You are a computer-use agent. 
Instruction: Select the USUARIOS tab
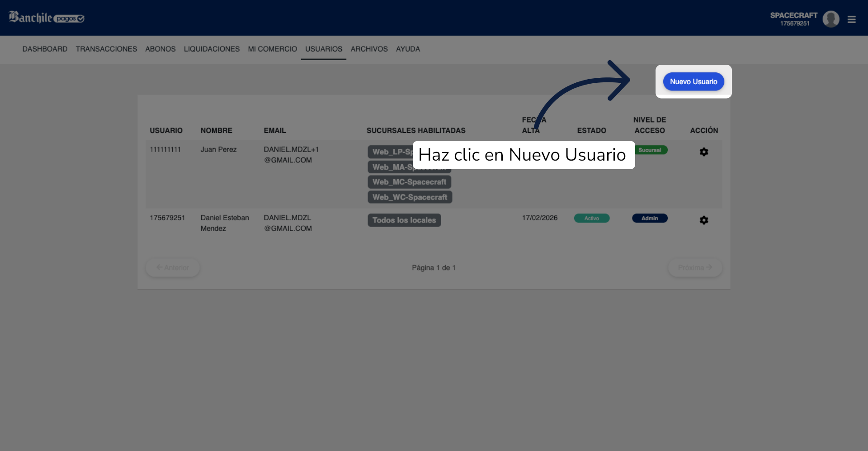click(324, 49)
